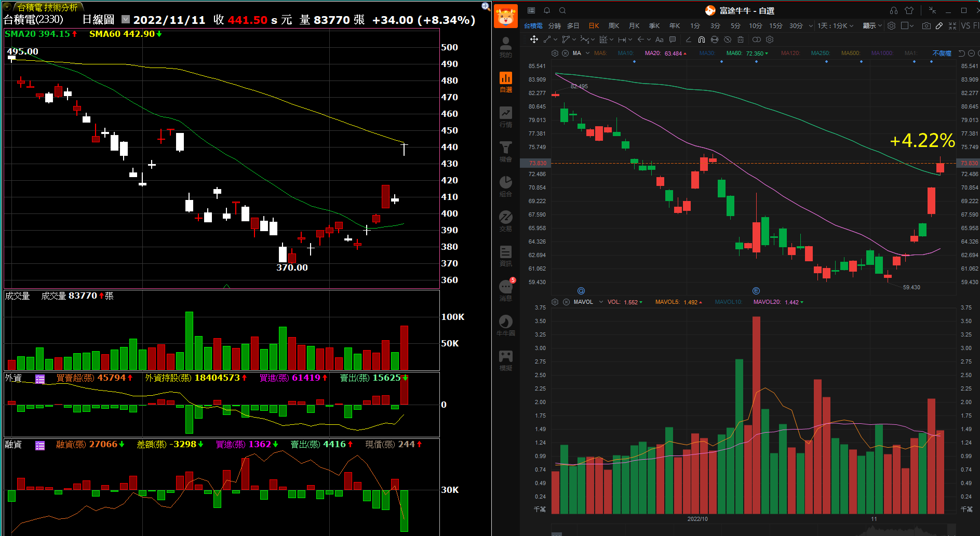Open MAVOL indicator selector dropdown

601,302
